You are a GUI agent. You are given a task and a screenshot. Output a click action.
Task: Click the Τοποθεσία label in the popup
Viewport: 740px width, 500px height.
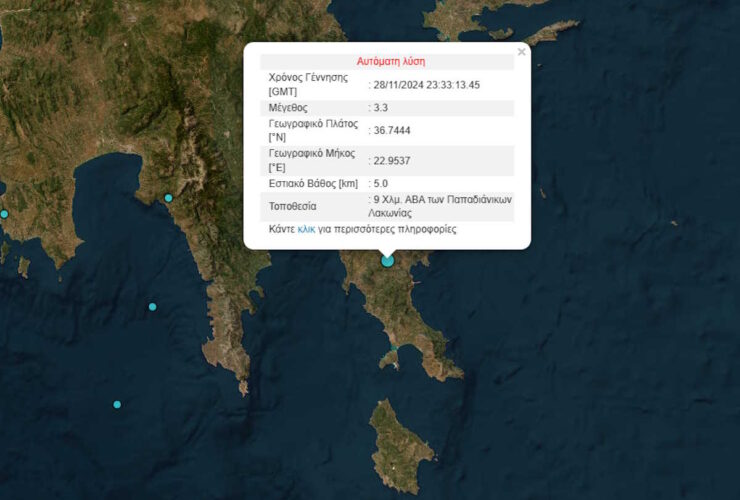pos(293,205)
